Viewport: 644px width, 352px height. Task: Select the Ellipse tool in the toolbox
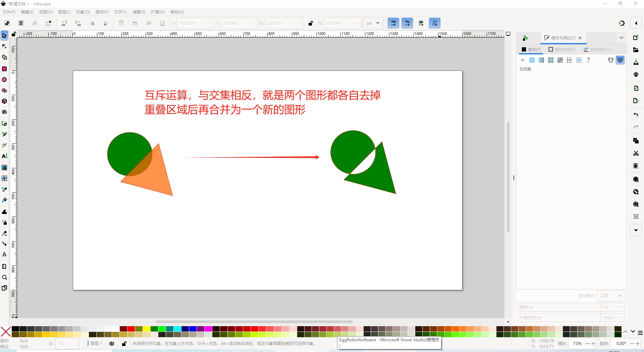pos(4,80)
